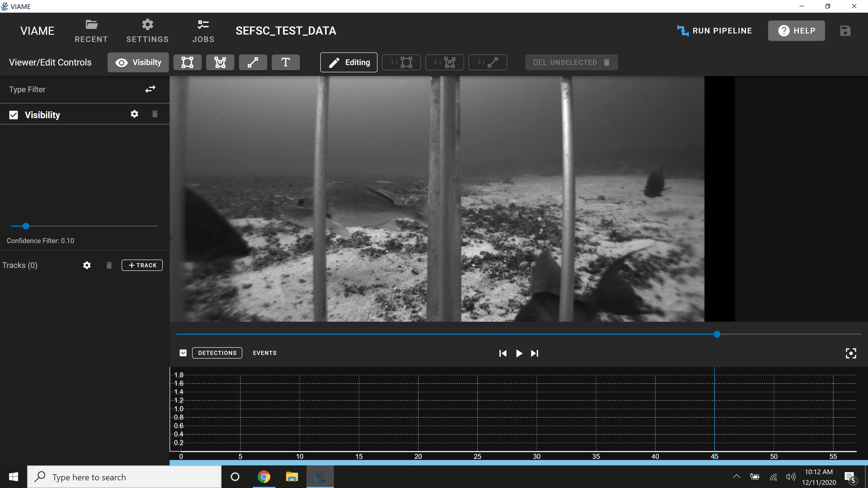Open the HELP button
The image size is (868, 488).
pyautogui.click(x=796, y=31)
